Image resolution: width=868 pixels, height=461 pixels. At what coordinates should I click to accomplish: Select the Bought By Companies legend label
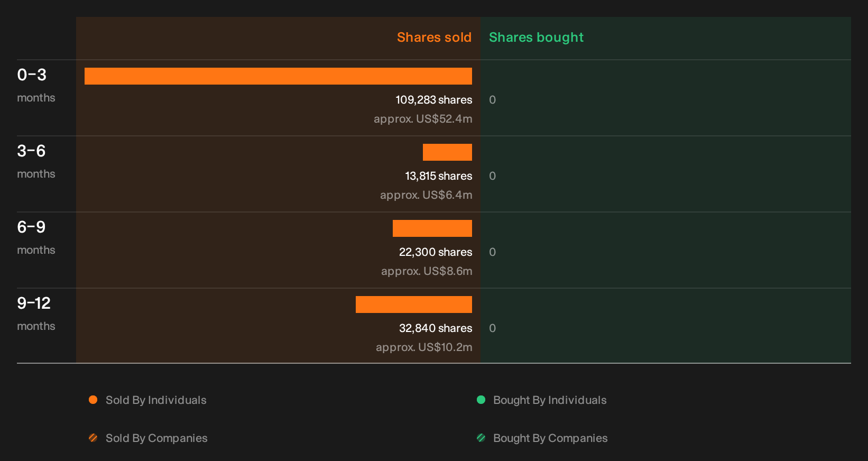point(550,438)
